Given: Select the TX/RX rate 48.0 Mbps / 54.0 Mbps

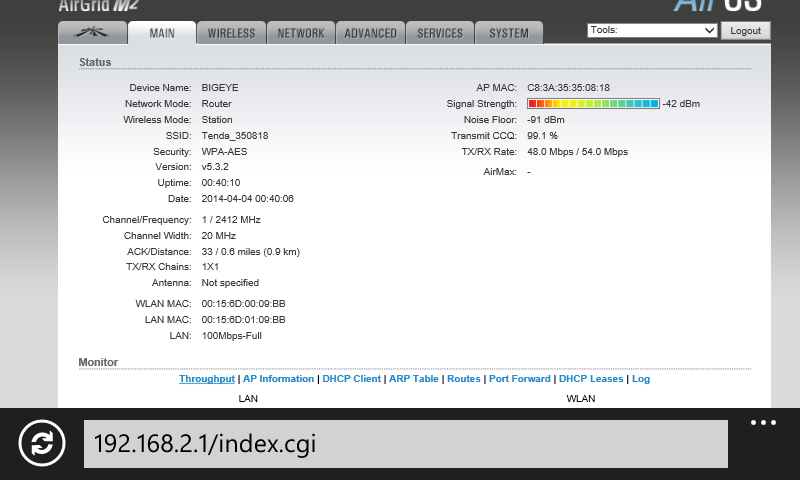Looking at the screenshot, I should (x=578, y=151).
